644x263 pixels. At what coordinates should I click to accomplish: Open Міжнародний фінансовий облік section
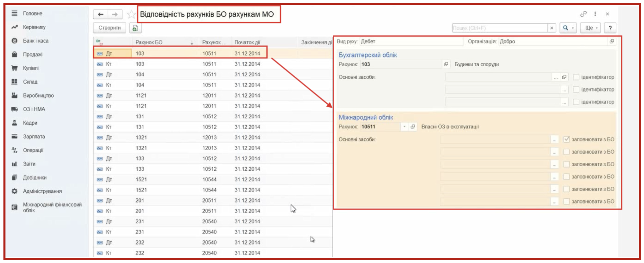(x=52, y=207)
